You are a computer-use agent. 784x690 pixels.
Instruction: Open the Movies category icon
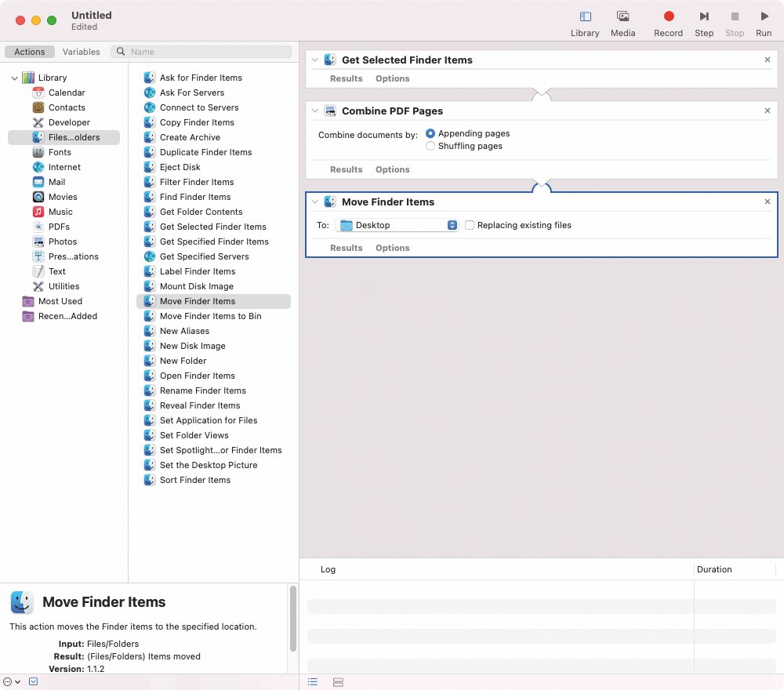click(x=38, y=197)
